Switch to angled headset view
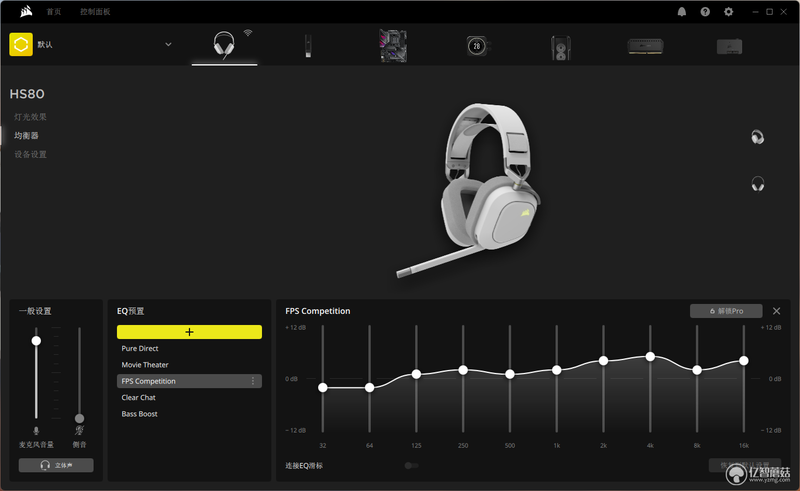The width and height of the screenshot is (800, 491). tap(758, 137)
